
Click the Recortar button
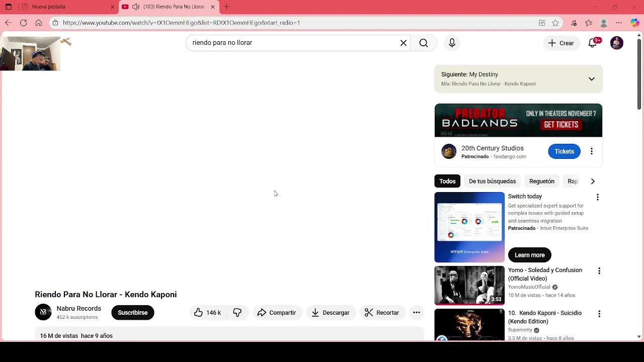point(382,313)
